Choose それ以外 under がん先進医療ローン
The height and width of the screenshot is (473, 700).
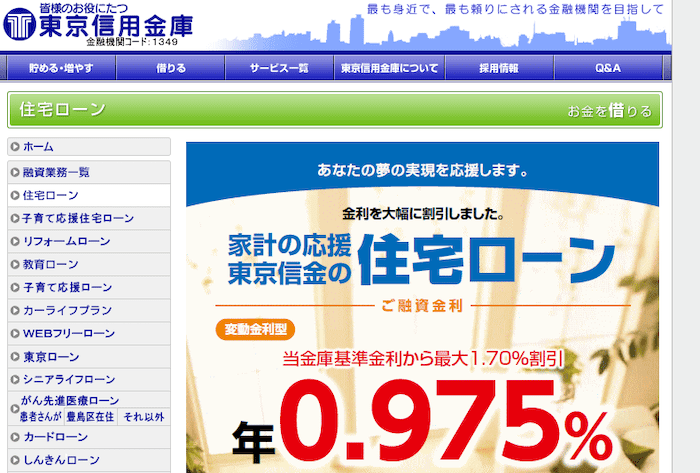(144, 417)
